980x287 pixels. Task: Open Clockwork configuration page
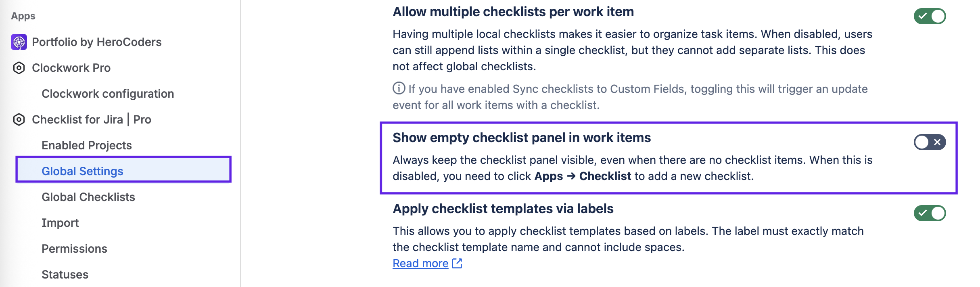(x=108, y=94)
